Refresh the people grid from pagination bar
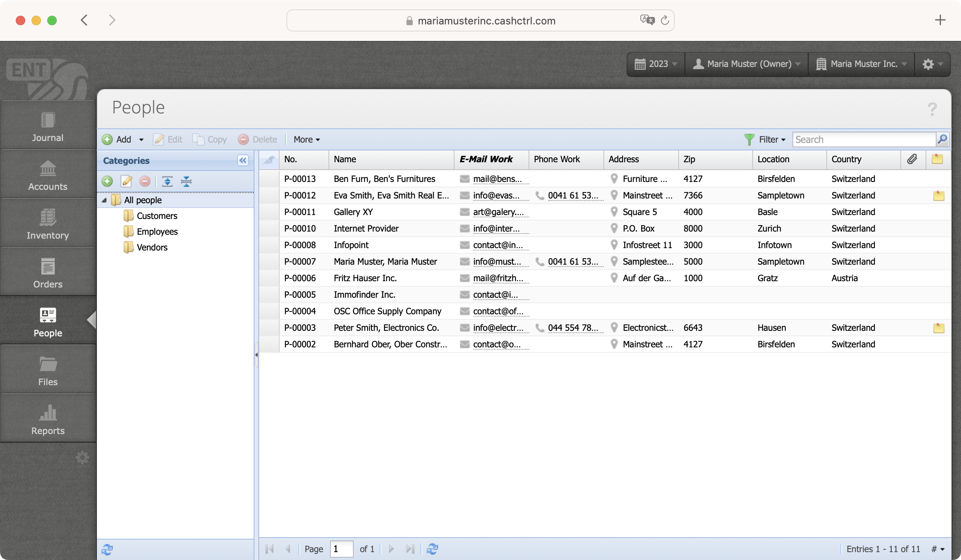Screen dimensions: 961x560 point(432,549)
